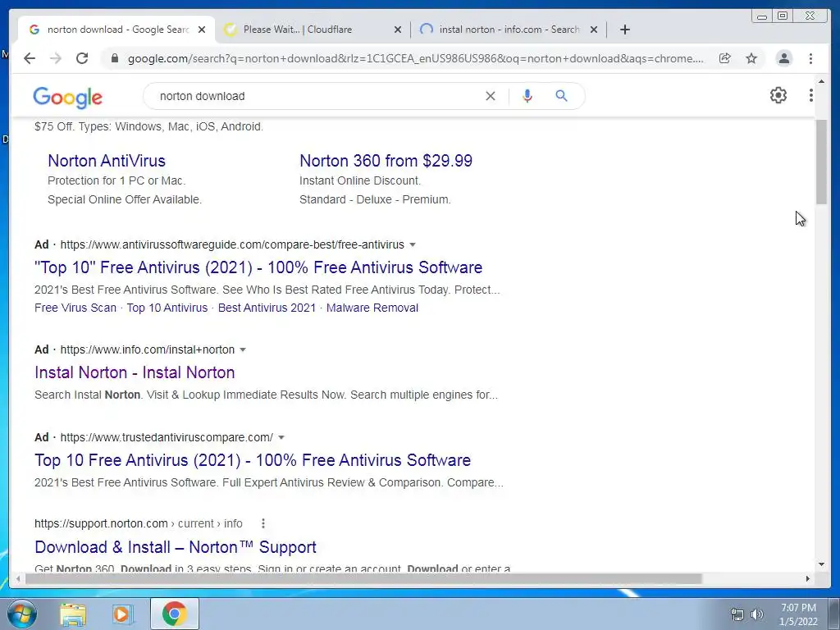Open the trustedantiviruscompare Top 10 Free Antivirus ad
840x630 pixels.
coord(253,460)
